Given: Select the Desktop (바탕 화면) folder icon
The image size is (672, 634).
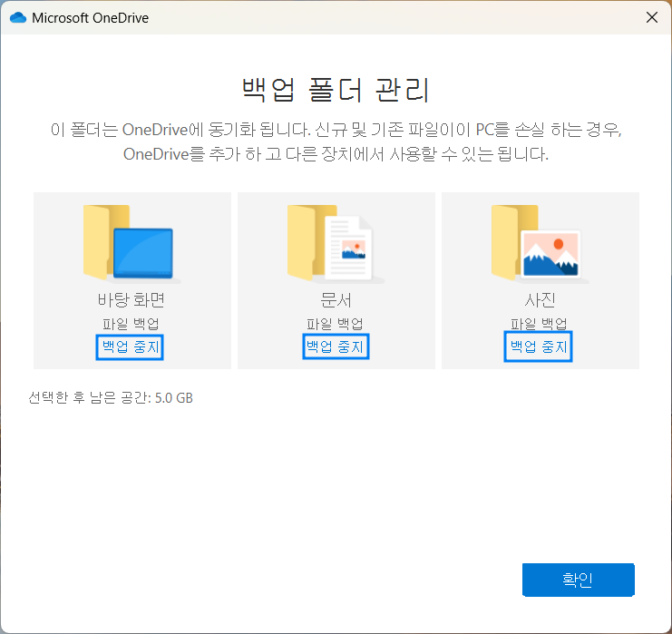Looking at the screenshot, I should (132, 244).
